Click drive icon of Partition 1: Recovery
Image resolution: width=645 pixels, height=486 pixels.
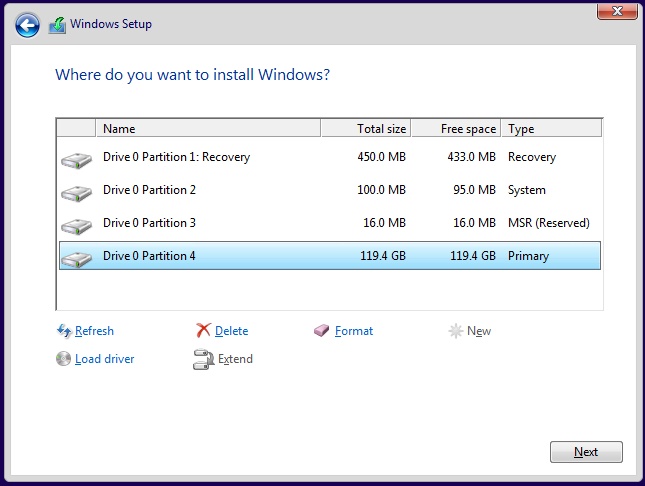(77, 160)
